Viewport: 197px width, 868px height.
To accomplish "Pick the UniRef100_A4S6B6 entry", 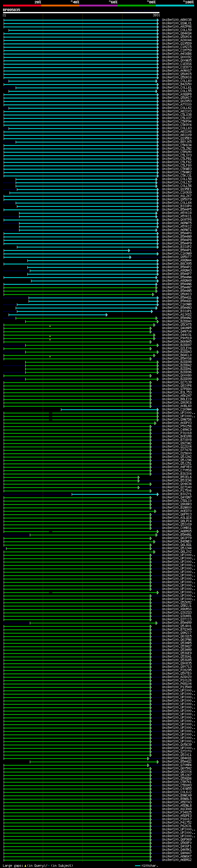I will click(176, 54).
